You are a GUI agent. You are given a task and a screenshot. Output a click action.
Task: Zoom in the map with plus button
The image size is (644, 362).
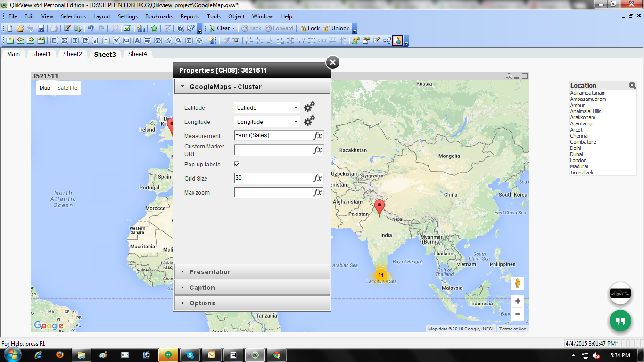tap(518, 301)
